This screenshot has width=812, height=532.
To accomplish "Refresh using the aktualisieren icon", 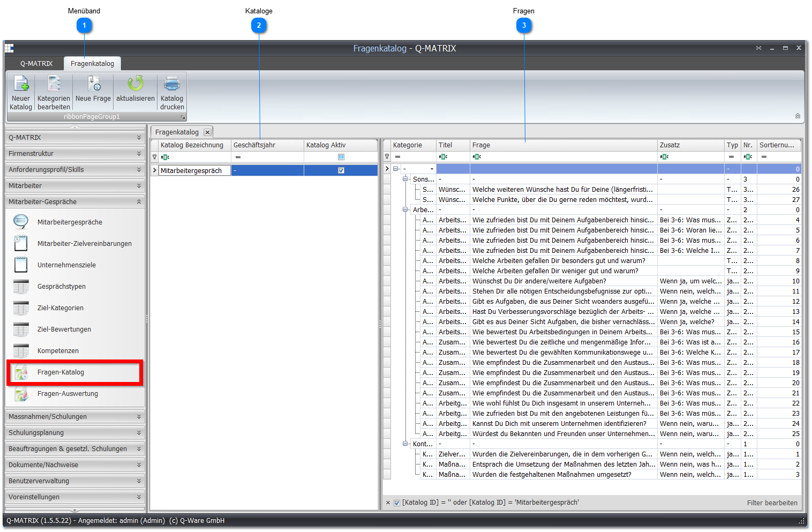I will tap(136, 84).
